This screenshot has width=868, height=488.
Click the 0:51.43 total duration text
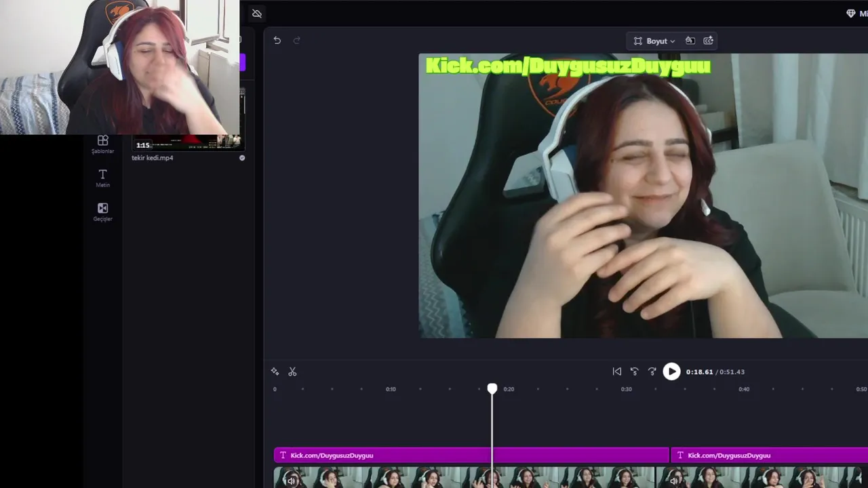click(x=732, y=371)
